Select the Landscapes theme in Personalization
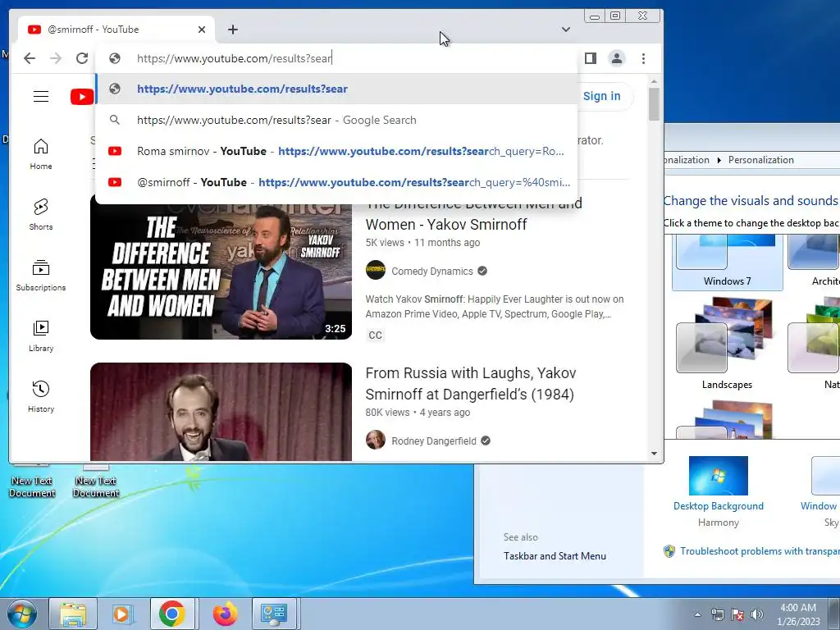 727,343
